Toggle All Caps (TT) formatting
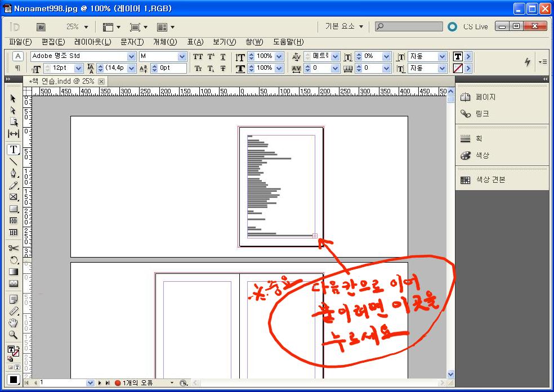The image size is (554, 392). pos(198,57)
